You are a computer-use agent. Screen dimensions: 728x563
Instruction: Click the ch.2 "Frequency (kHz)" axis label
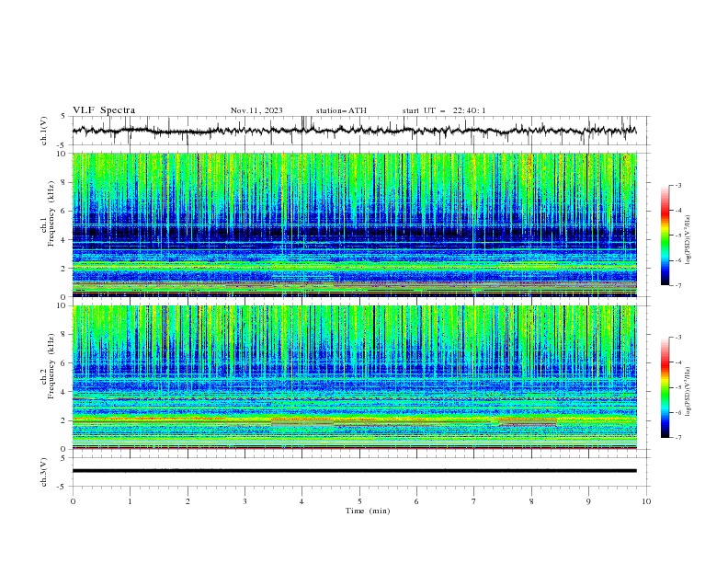coord(51,366)
